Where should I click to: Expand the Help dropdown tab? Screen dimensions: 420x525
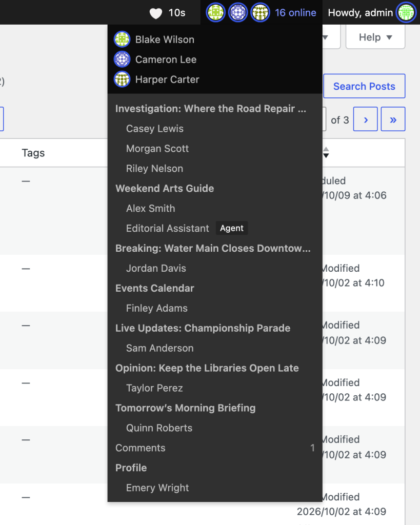pos(375,37)
